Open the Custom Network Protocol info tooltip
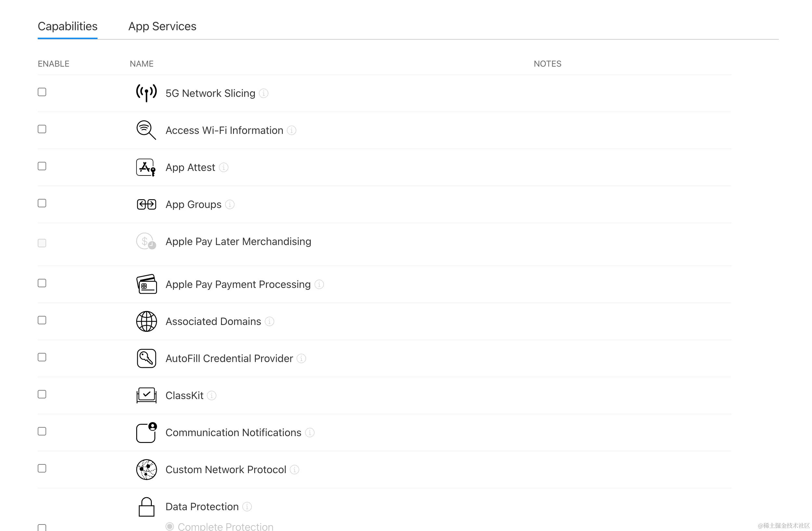812x531 pixels. 294,470
